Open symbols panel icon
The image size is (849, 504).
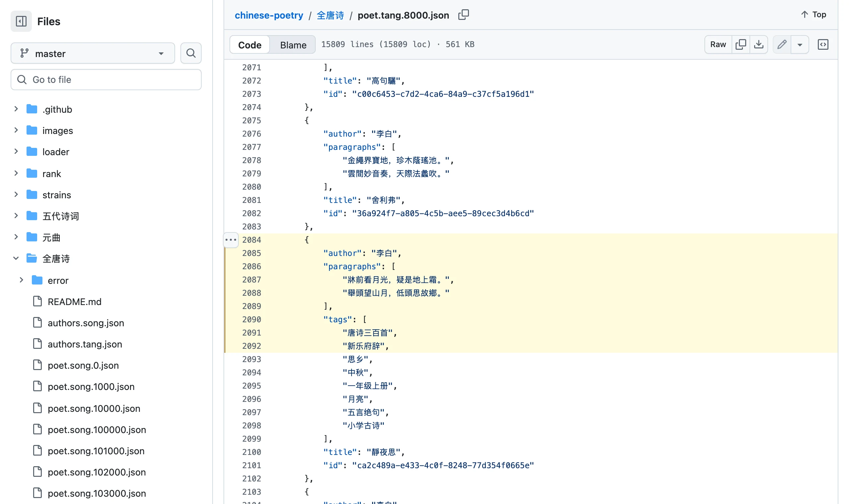click(823, 44)
